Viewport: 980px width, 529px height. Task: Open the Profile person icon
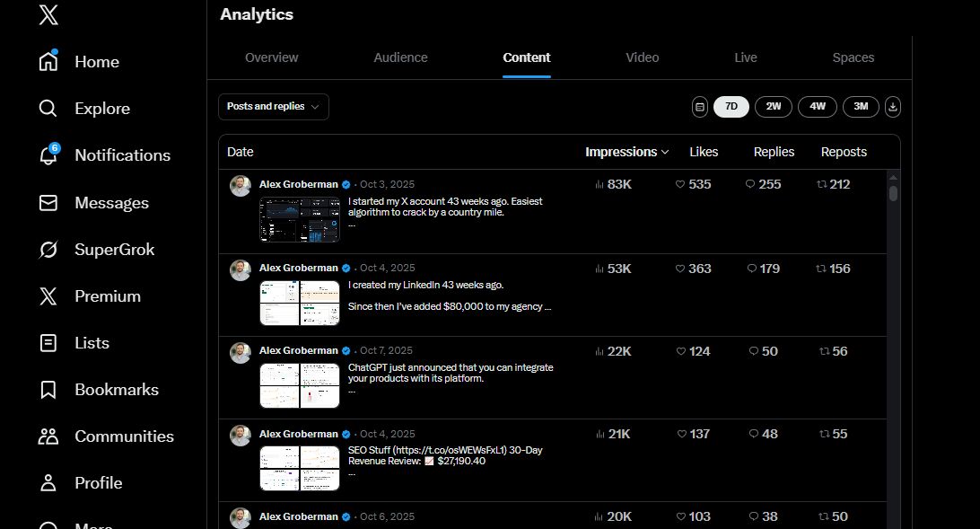coord(48,482)
